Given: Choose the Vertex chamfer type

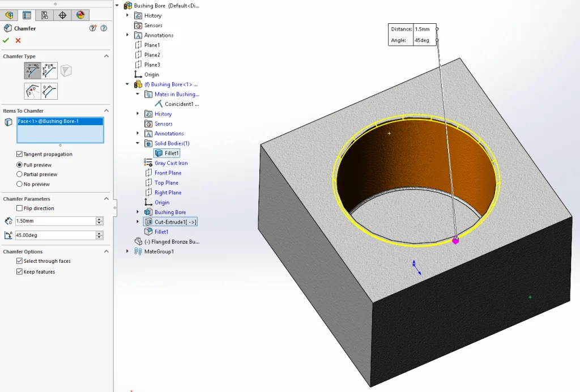Looking at the screenshot, I should [66, 70].
